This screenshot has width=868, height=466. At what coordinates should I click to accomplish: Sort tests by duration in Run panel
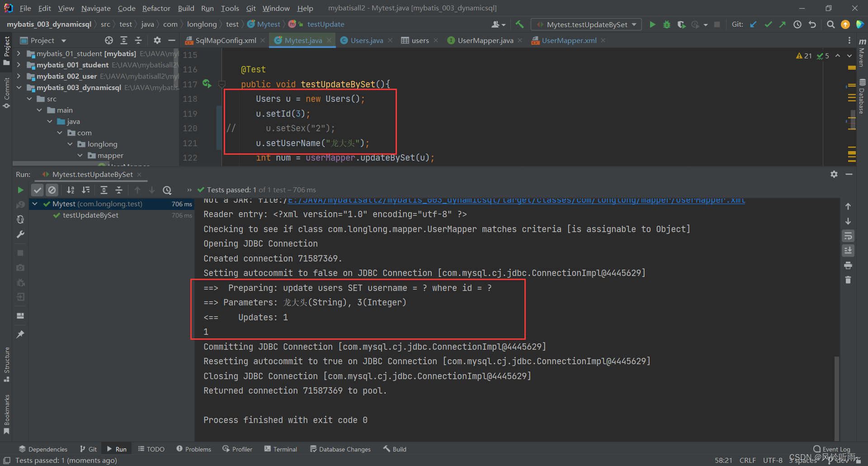pos(86,190)
